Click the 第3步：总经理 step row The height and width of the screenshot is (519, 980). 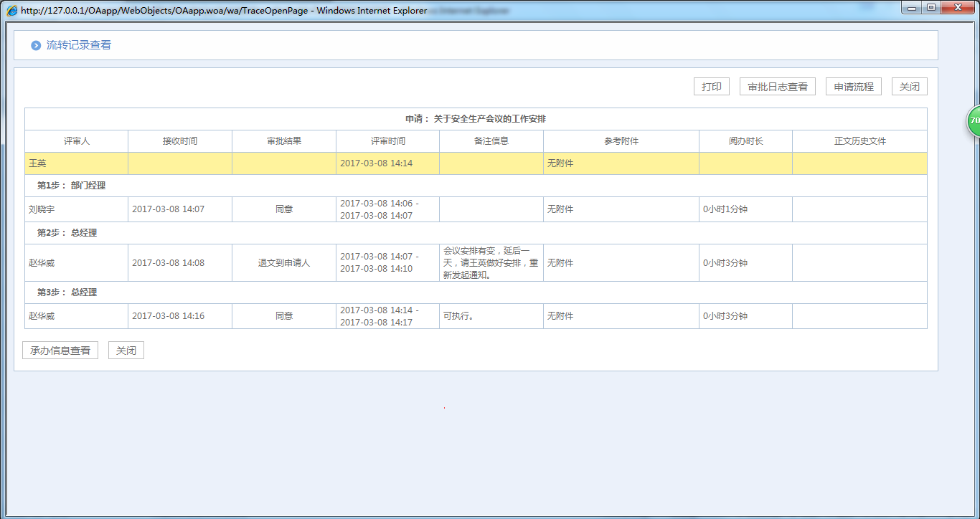[476, 292]
